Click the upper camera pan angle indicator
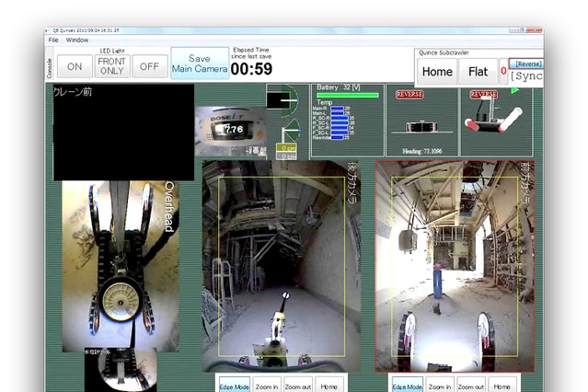 click(282, 100)
